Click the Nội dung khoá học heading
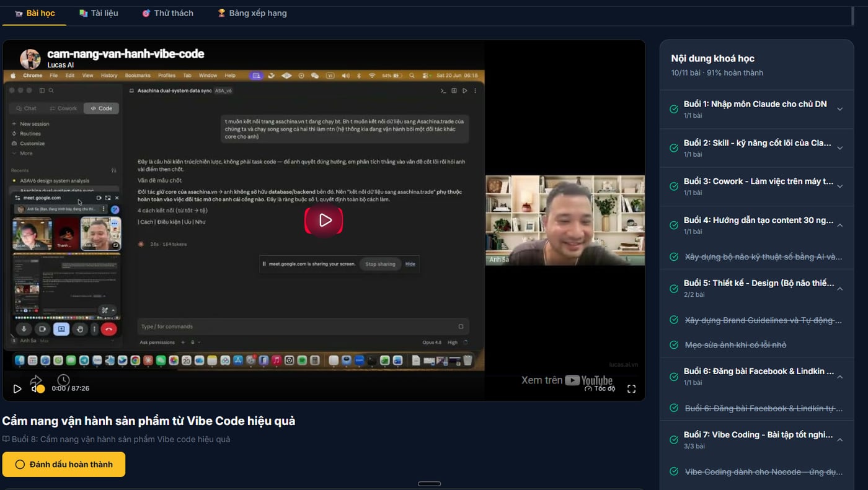This screenshot has height=490, width=868. pyautogui.click(x=712, y=59)
